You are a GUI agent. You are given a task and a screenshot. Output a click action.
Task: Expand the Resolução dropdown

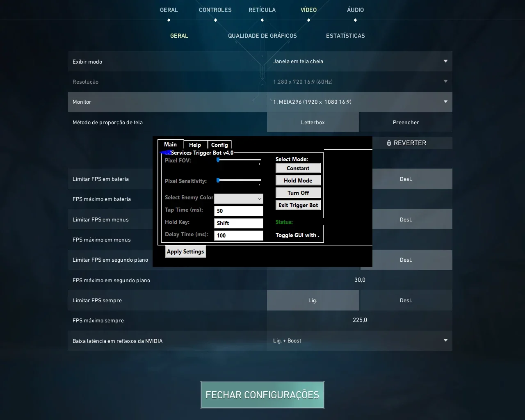point(360,82)
